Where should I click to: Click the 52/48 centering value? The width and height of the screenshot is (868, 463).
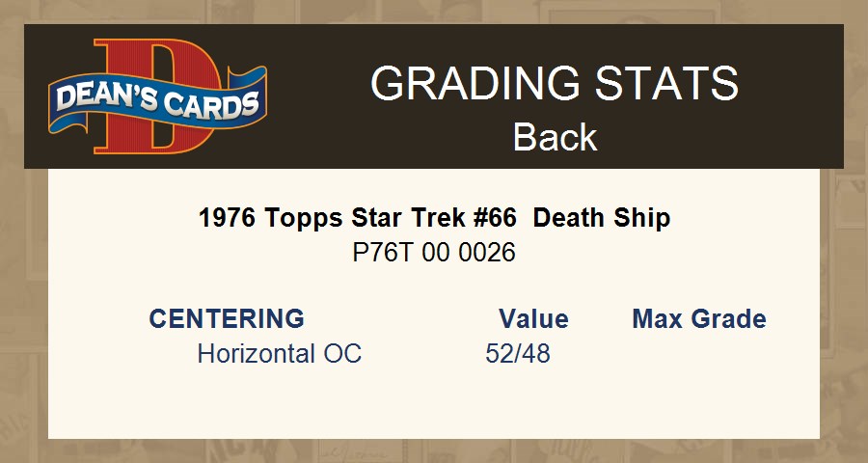[x=518, y=354]
